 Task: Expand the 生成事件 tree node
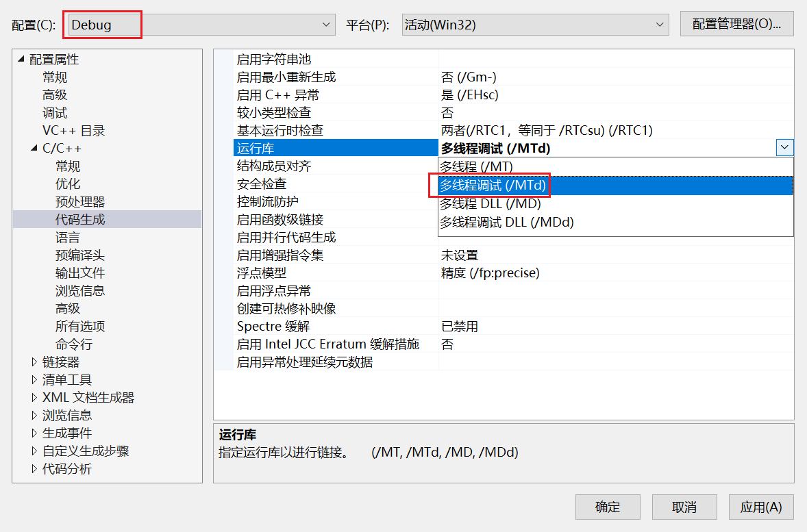[x=34, y=433]
